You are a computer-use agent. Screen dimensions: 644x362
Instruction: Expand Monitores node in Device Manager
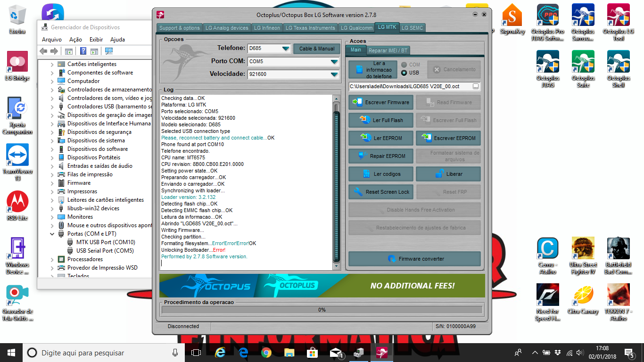coord(52,217)
